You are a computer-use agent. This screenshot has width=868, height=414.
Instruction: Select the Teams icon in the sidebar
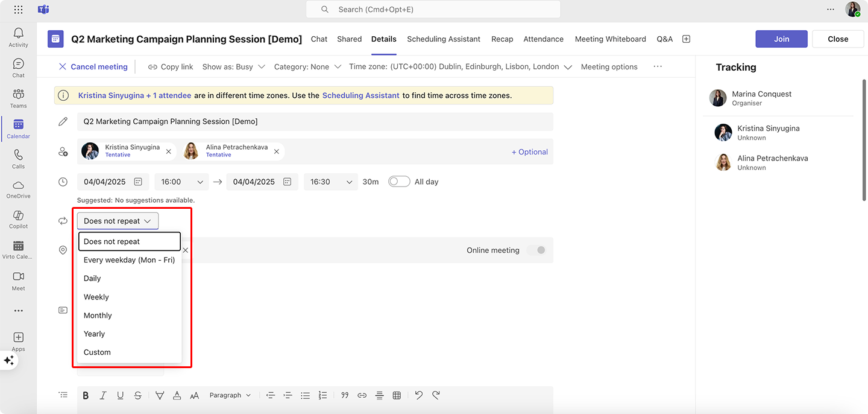[x=18, y=98]
